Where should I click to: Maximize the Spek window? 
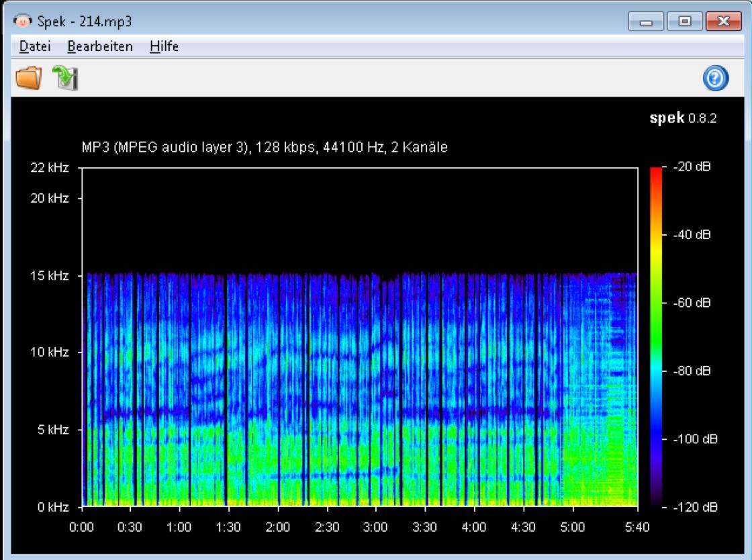point(684,21)
